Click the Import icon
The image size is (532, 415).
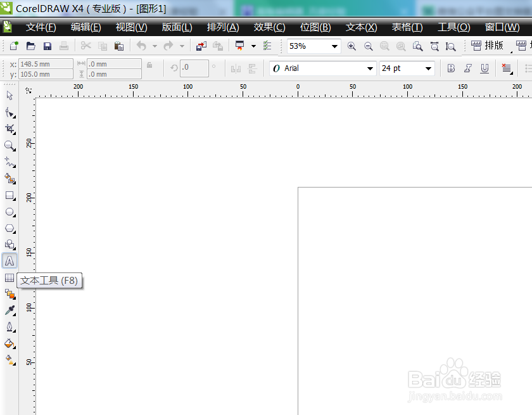click(x=201, y=46)
